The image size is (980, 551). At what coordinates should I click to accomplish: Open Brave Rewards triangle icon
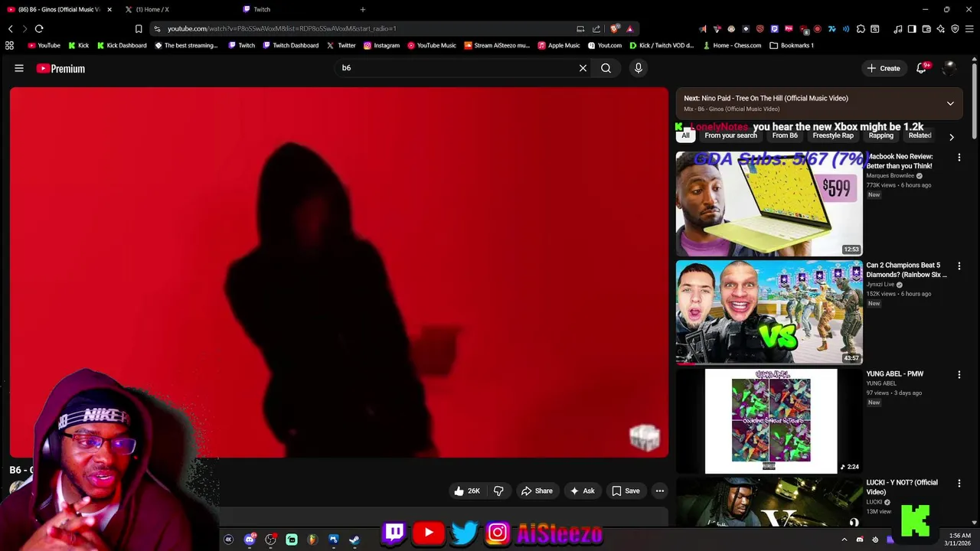click(630, 28)
